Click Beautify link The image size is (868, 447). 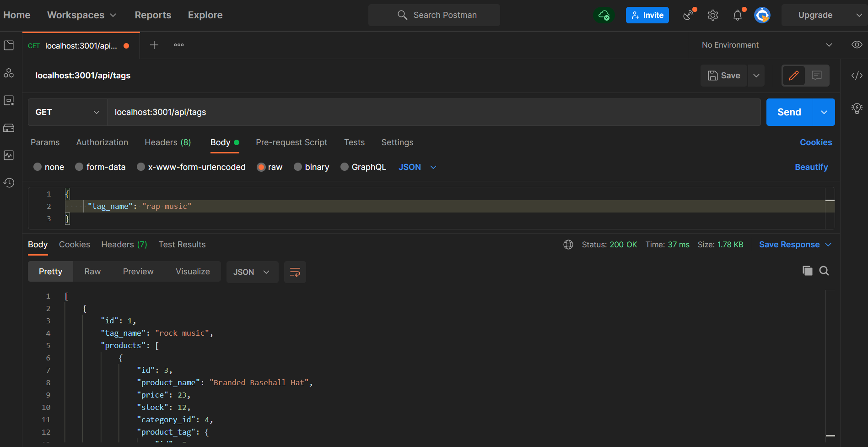click(x=811, y=167)
